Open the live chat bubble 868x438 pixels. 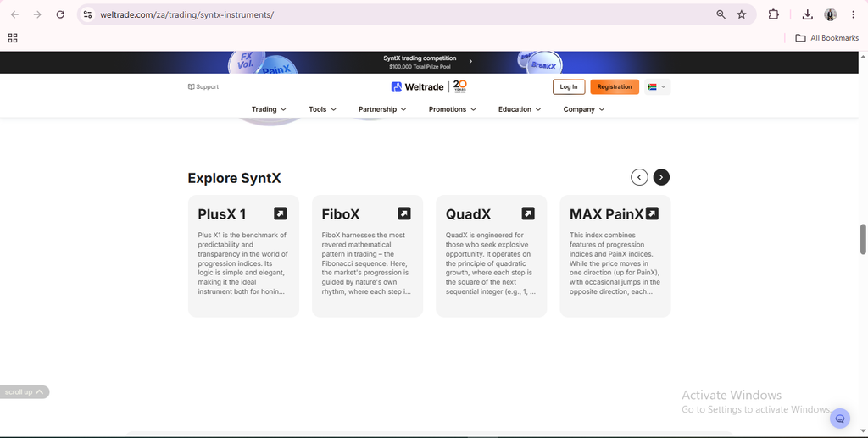click(x=840, y=419)
